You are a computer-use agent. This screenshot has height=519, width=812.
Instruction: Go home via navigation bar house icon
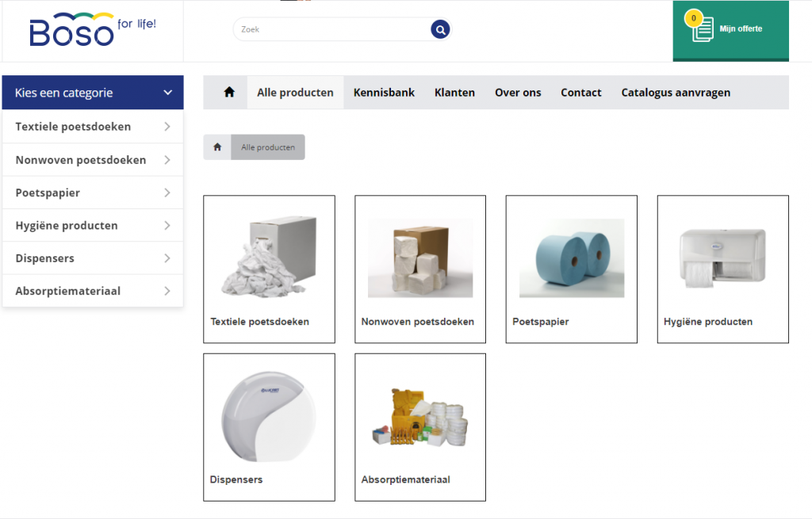[x=229, y=93]
